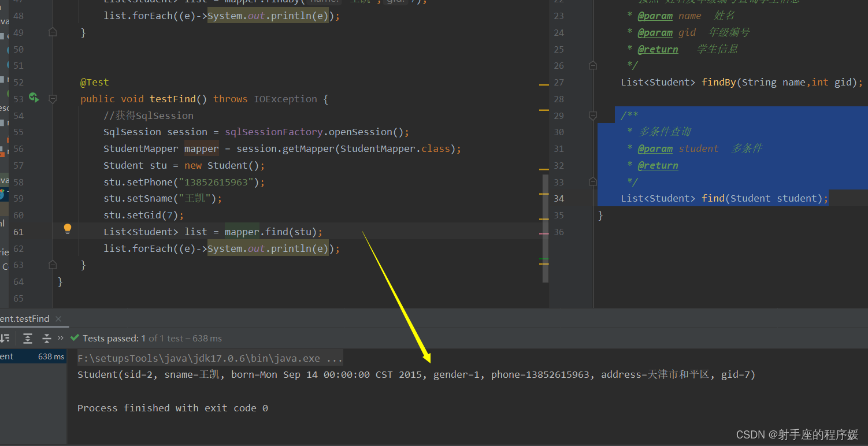The width and height of the screenshot is (868, 446).
Task: Show more Run toolbar actions chevron
Action: point(61,338)
